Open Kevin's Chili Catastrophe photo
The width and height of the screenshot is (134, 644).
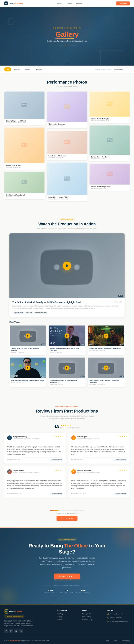coord(110,107)
